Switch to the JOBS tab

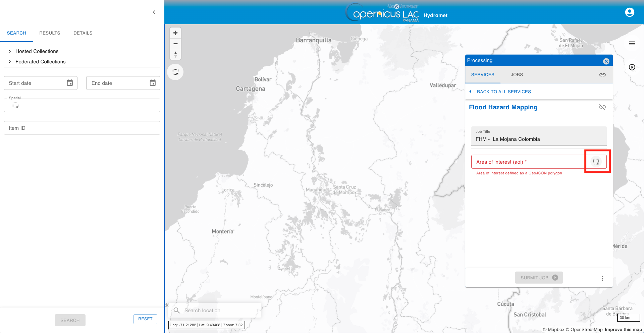517,74
